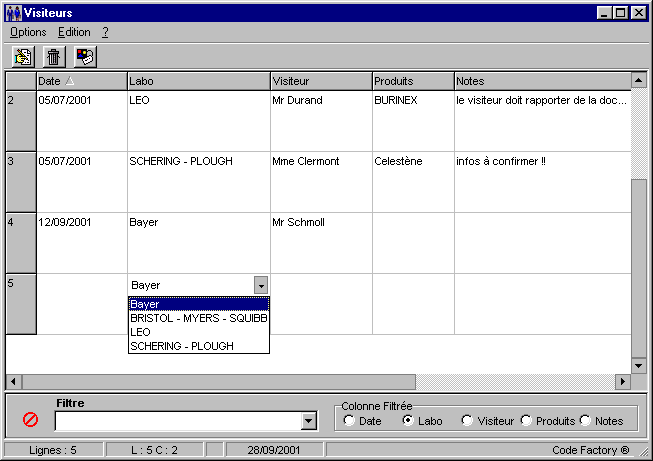Click the trash can delete icon

point(54,57)
